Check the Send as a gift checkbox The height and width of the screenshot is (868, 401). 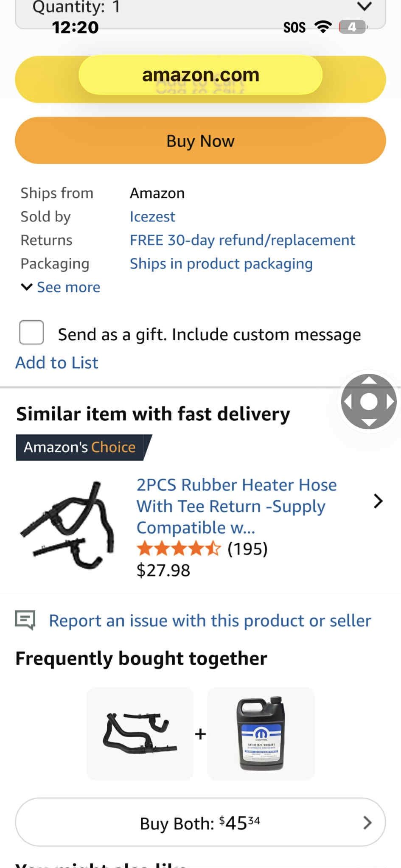[x=31, y=332]
